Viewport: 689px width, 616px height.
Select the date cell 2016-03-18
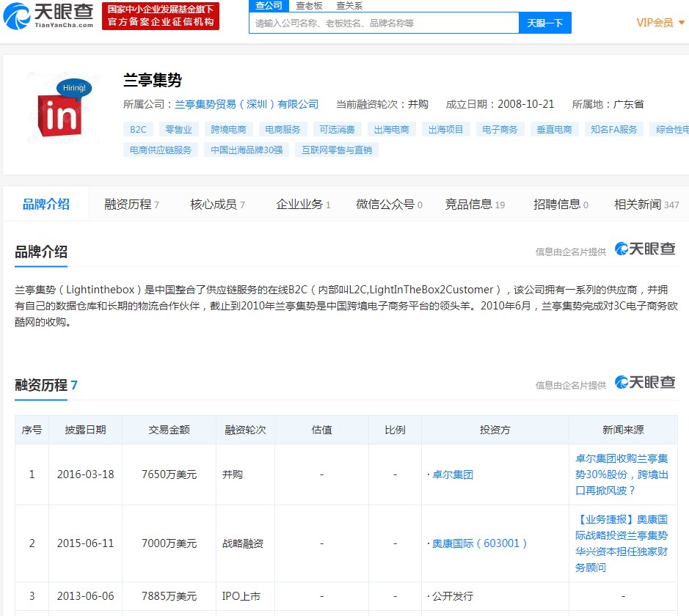[85, 474]
